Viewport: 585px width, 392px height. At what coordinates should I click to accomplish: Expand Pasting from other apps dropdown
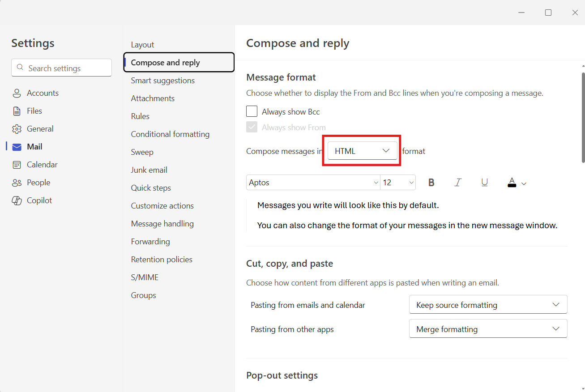click(488, 329)
